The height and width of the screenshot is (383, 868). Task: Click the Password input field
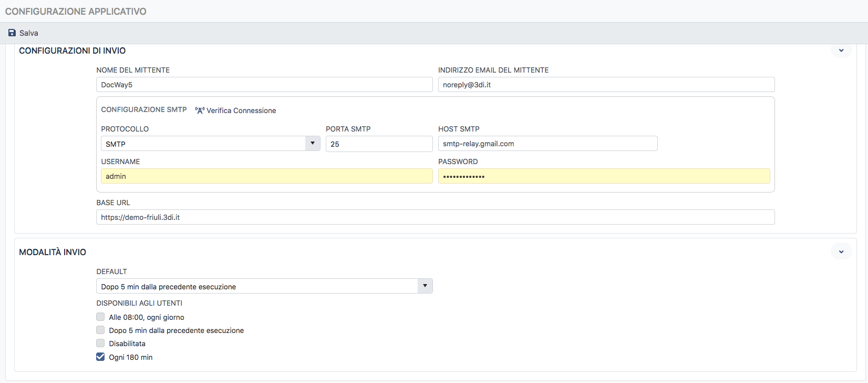pos(604,176)
